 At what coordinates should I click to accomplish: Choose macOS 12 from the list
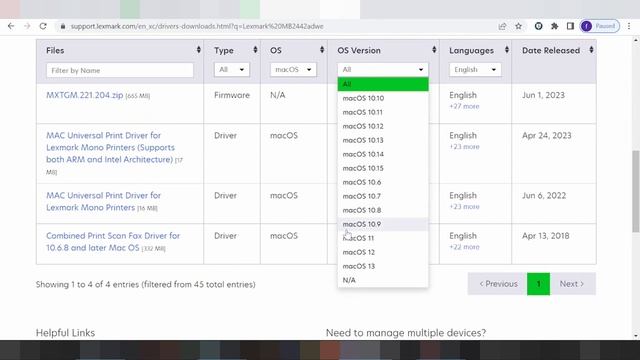[x=383, y=252]
